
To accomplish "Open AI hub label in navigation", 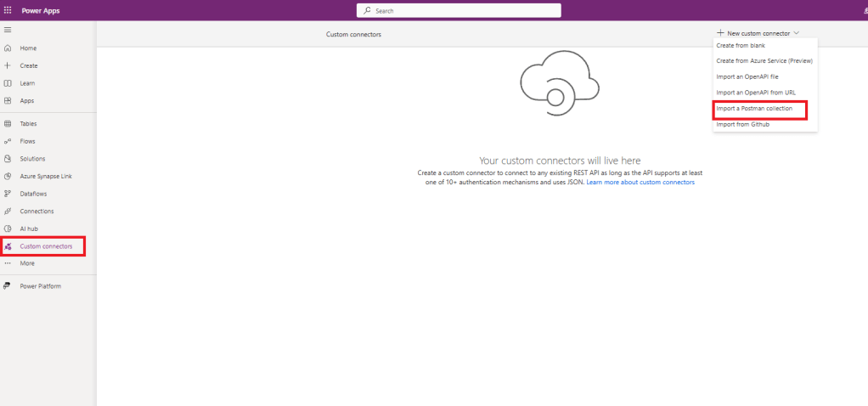I will (29, 228).
